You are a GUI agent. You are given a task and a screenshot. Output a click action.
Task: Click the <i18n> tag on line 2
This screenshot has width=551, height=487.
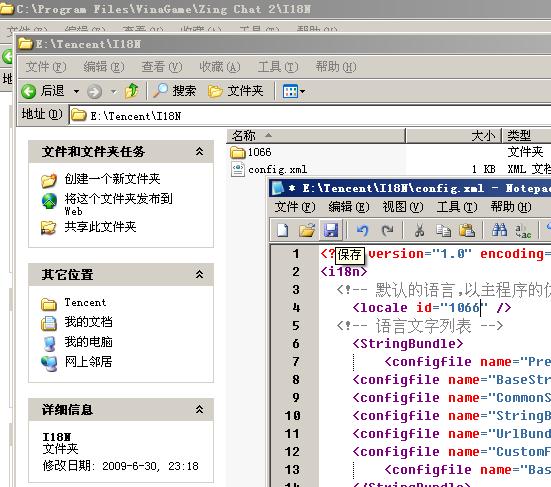pos(343,272)
